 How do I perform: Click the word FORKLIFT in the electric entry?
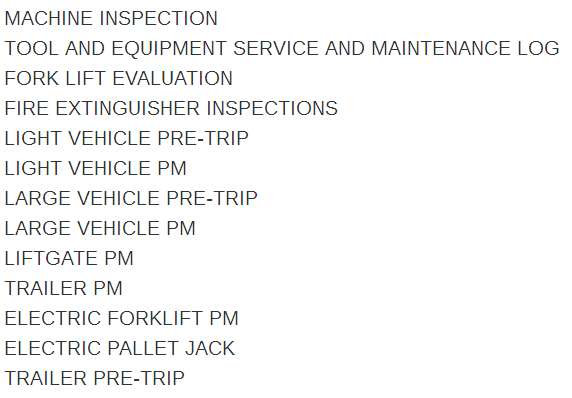tap(155, 318)
